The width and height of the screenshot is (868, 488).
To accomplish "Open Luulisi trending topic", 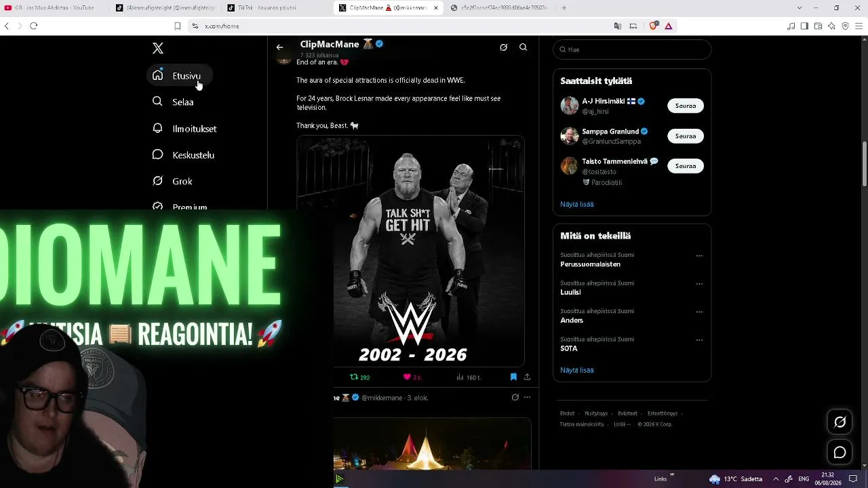I will [x=570, y=292].
